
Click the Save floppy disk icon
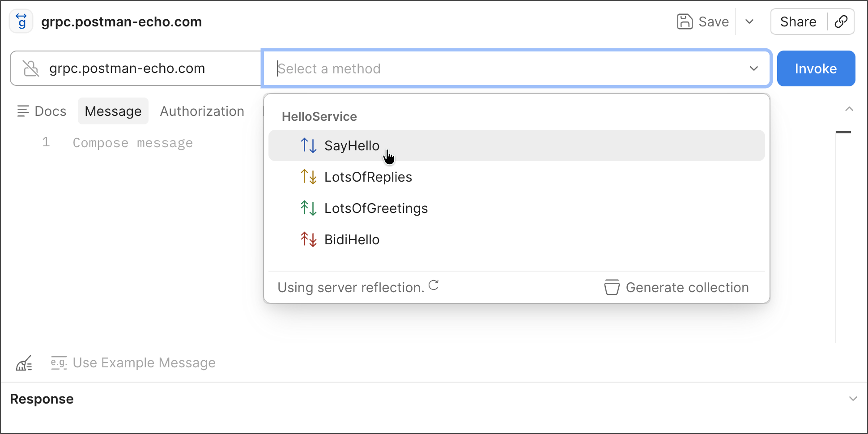coord(685,21)
